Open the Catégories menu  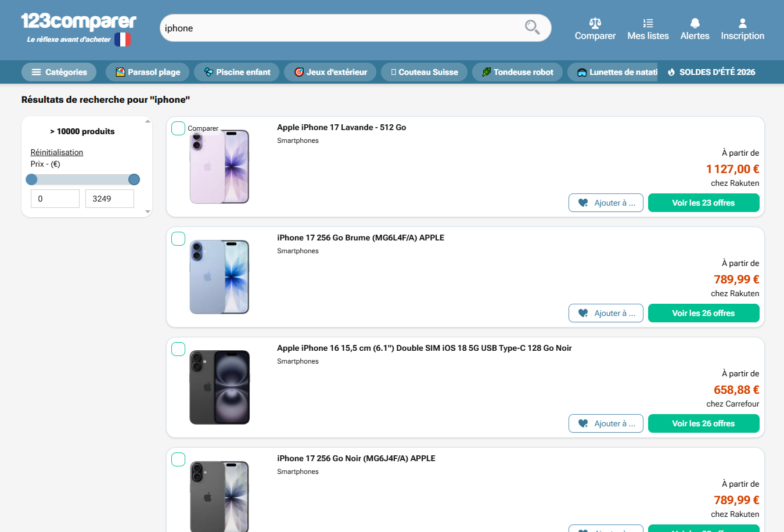click(x=59, y=72)
